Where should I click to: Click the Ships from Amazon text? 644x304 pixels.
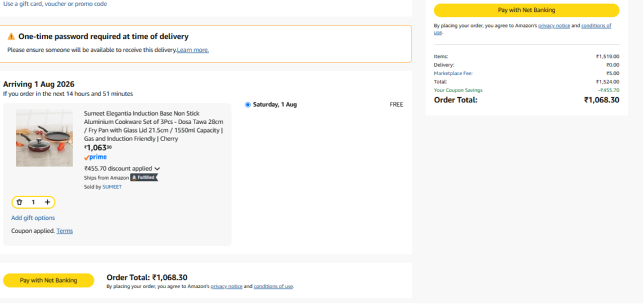pyautogui.click(x=106, y=178)
